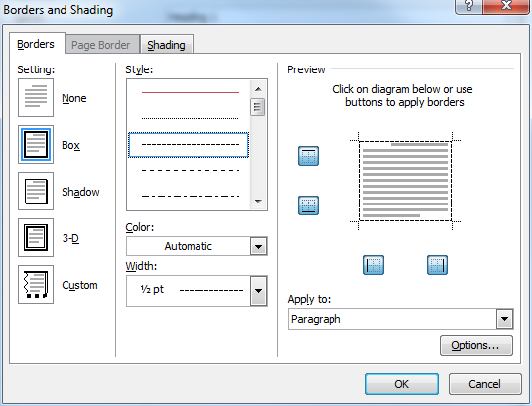The height and width of the screenshot is (406, 532).
Task: Choose the 3-D border setting icon
Action: [36, 237]
